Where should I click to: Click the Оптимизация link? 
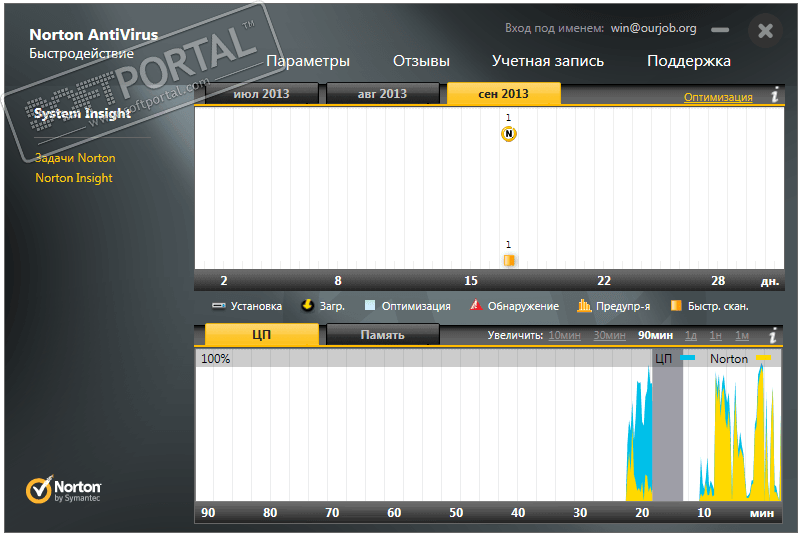718,97
